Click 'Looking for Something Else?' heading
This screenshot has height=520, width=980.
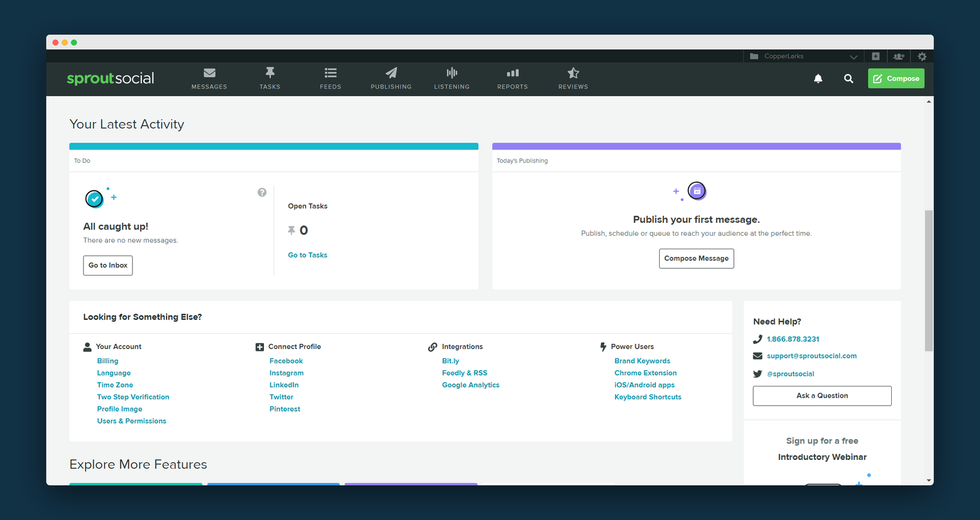pyautogui.click(x=143, y=317)
